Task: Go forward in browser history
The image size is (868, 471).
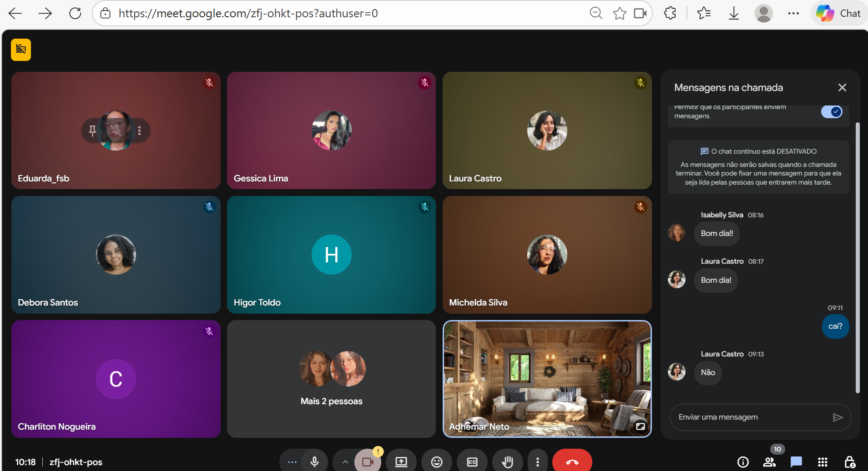Action: [45, 13]
